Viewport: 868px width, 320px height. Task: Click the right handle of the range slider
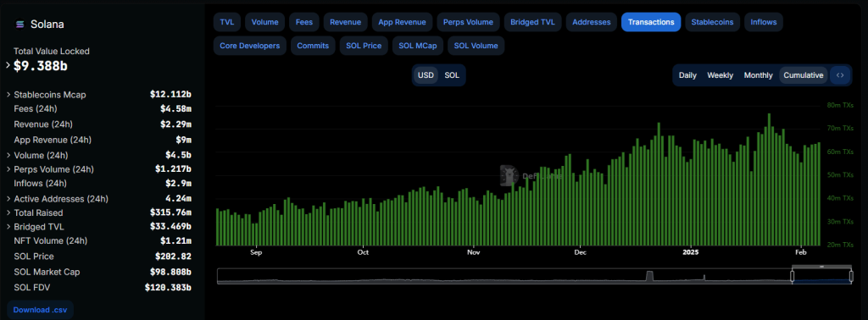(x=851, y=275)
